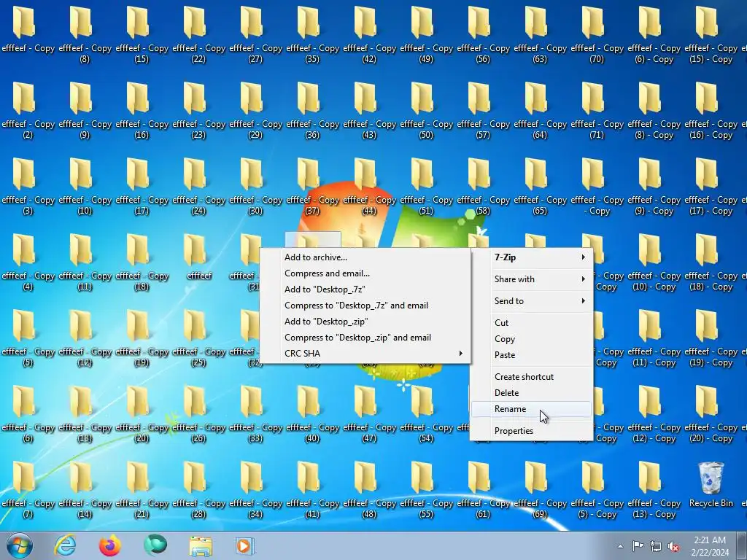
Task: Expand the "Send to" submenu
Action: 532,301
